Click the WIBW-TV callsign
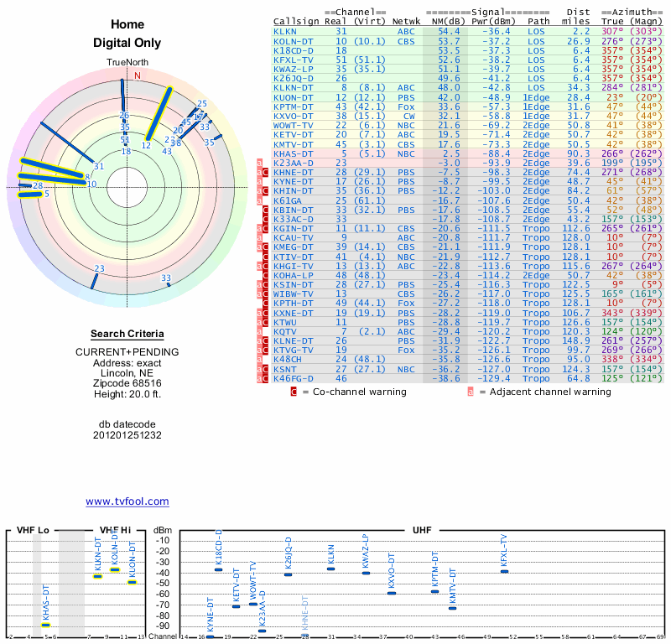The width and height of the screenshot is (671, 644). point(294,294)
